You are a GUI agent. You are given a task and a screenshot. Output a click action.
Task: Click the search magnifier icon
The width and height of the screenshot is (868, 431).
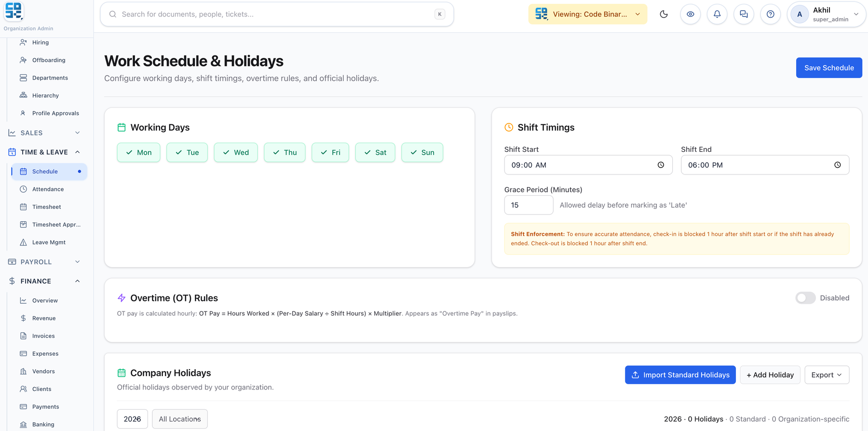[x=113, y=14]
